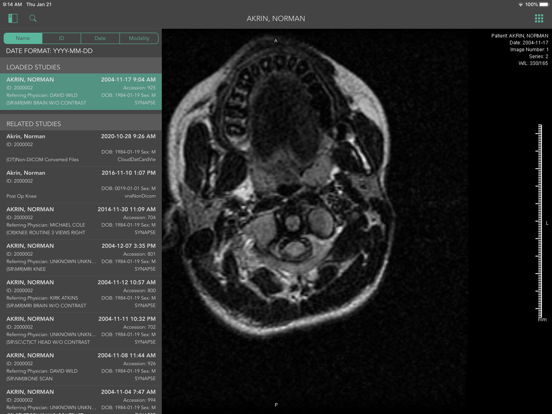Click the RELATED STUDIES header
Viewport: 552px width, 414px height.
[81, 124]
